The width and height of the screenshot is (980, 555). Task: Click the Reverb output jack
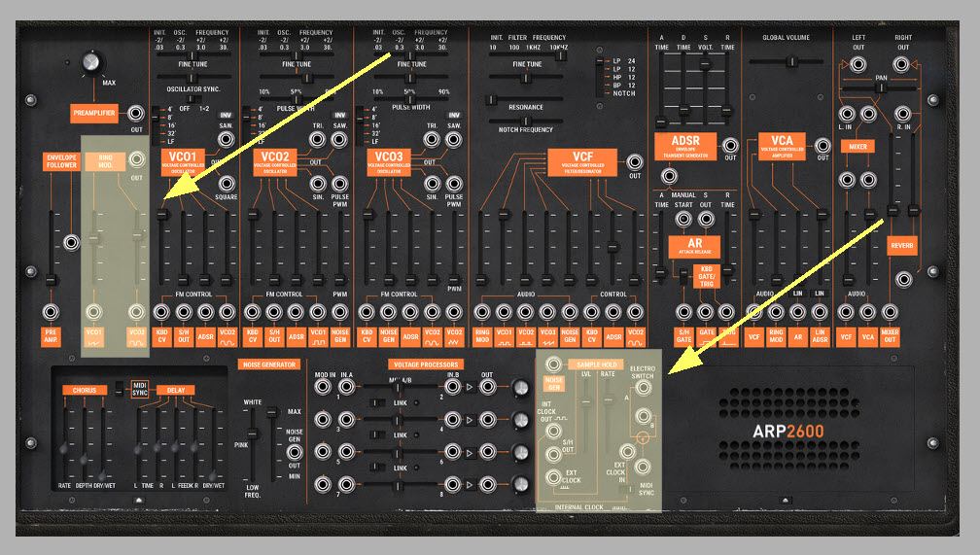(903, 279)
